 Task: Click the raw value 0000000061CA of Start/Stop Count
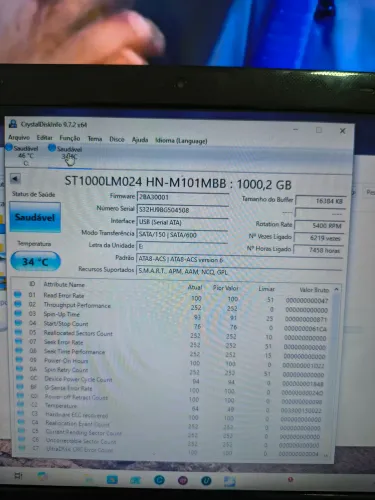coord(305,329)
